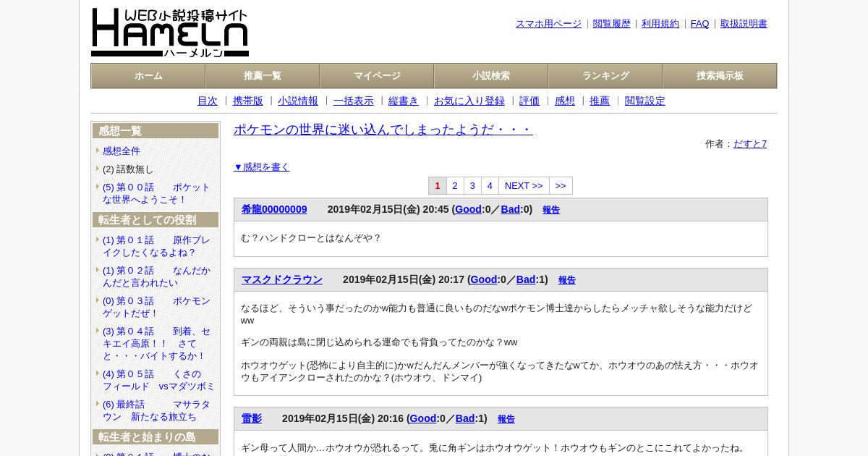This screenshot has height=456, width=868.
Task: Open the 閲覧履歴 link
Action: pos(612,24)
